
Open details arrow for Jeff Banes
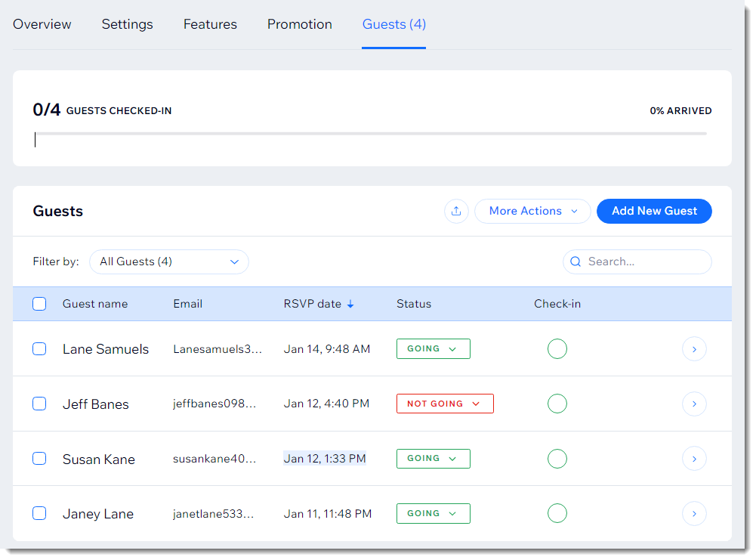[694, 404]
